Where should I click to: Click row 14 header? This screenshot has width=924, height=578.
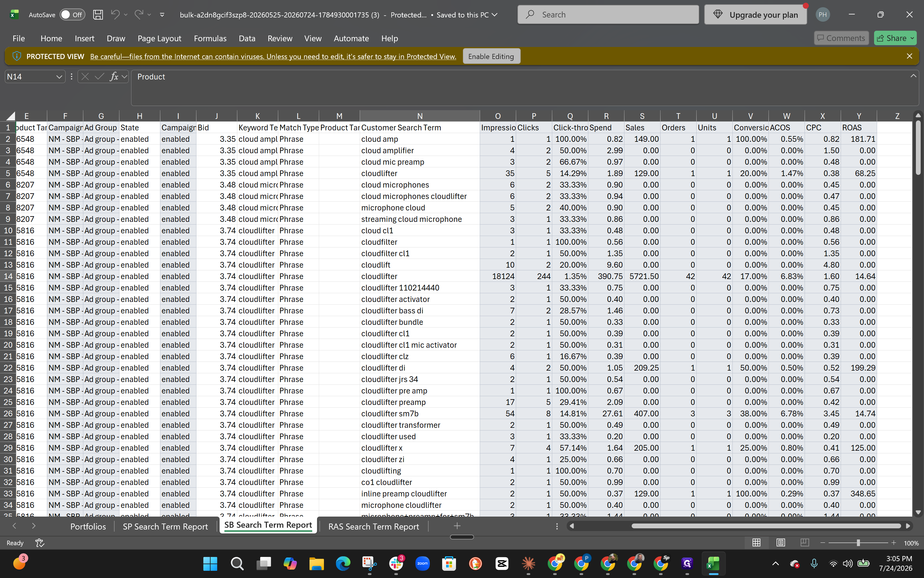8,276
